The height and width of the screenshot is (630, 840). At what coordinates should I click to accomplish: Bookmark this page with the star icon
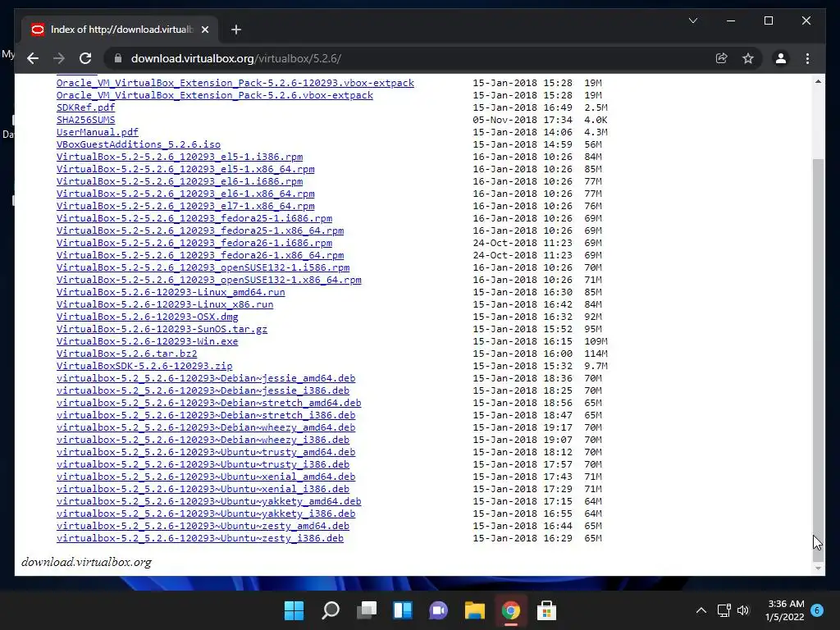[748, 58]
